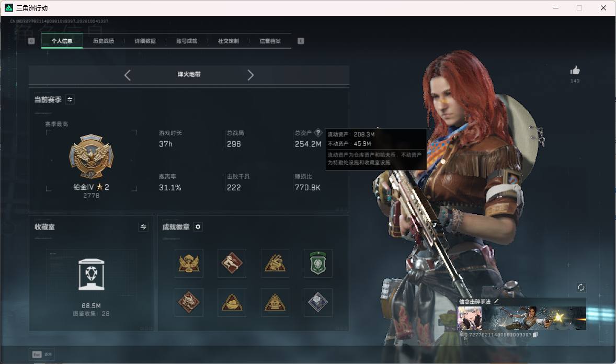Click the anime avatar thumbnail
616x364 pixels.
(470, 318)
